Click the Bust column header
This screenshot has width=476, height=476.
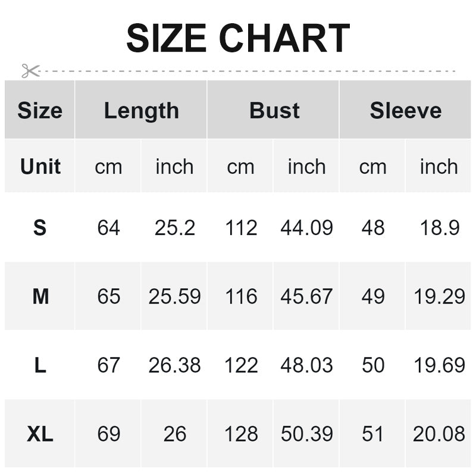[x=274, y=111]
